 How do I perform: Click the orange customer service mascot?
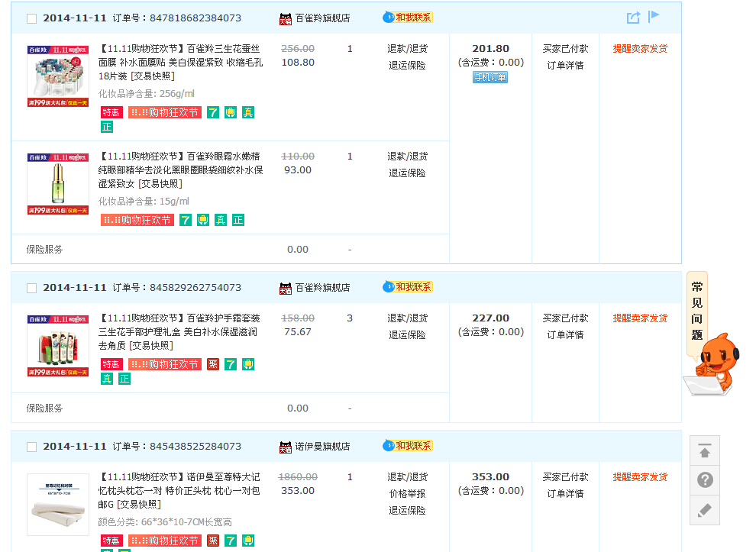713,364
